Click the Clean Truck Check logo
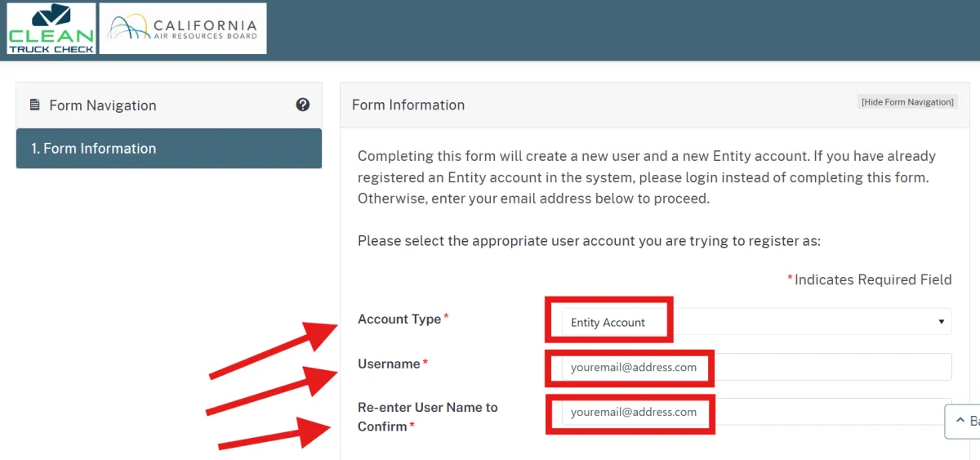 [x=51, y=29]
